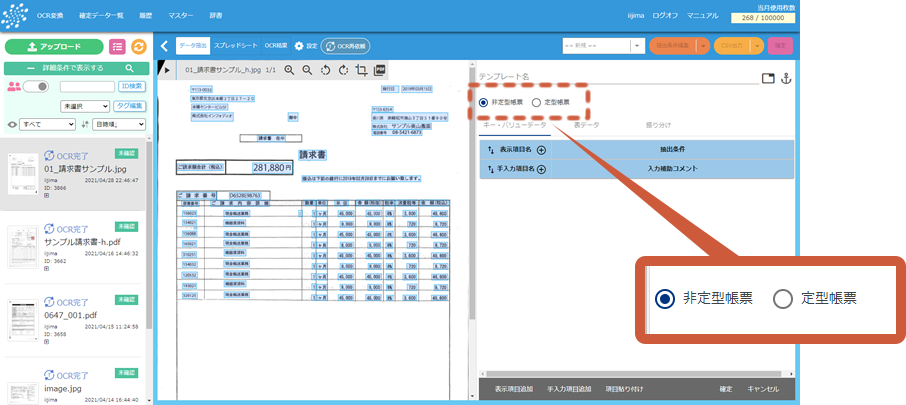The width and height of the screenshot is (906, 405).
Task: Click the OCR status icon for サンプル請求書-h.pdf
Action: [x=49, y=228]
